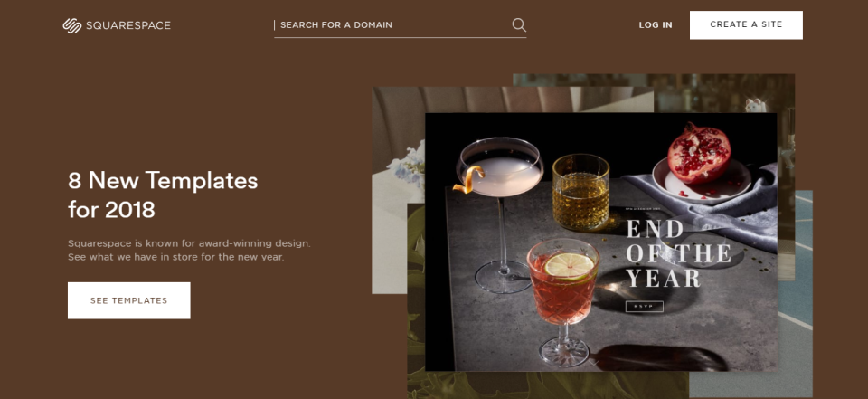Click the 8 New Templates for 2018 heading
868x399 pixels.
163,195
